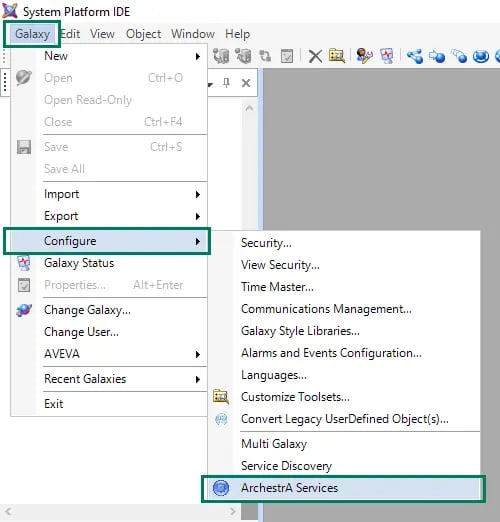The height and width of the screenshot is (522, 500).
Task: Choose Time Master... from the submenu
Action: tap(277, 287)
